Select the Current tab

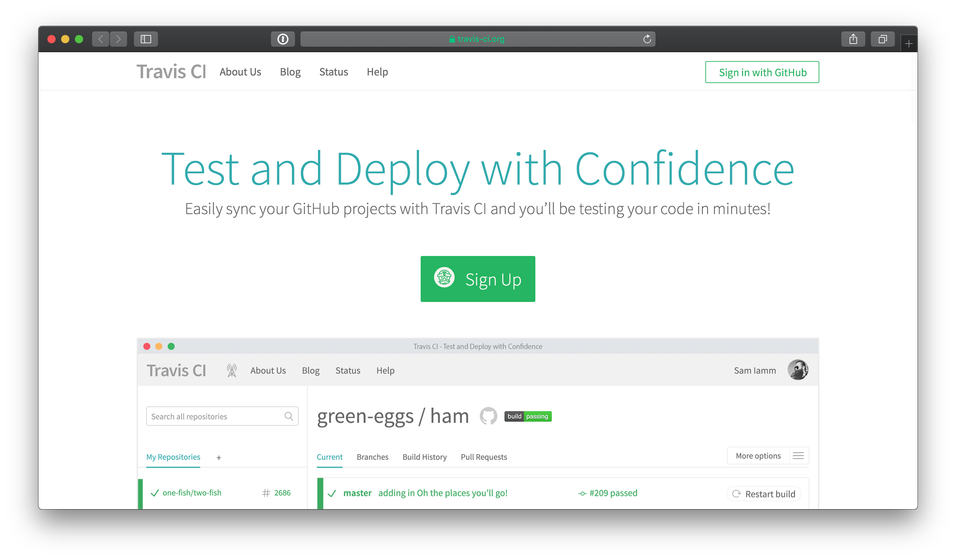[x=329, y=457]
